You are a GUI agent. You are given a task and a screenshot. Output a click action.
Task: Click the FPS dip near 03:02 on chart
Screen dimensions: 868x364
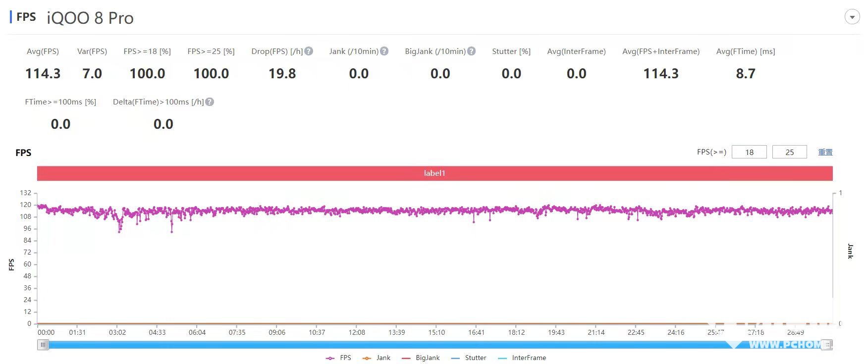pyautogui.click(x=120, y=230)
